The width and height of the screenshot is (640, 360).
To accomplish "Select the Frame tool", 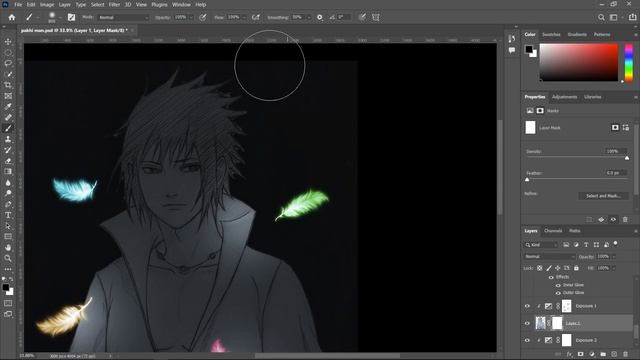I will (x=8, y=96).
